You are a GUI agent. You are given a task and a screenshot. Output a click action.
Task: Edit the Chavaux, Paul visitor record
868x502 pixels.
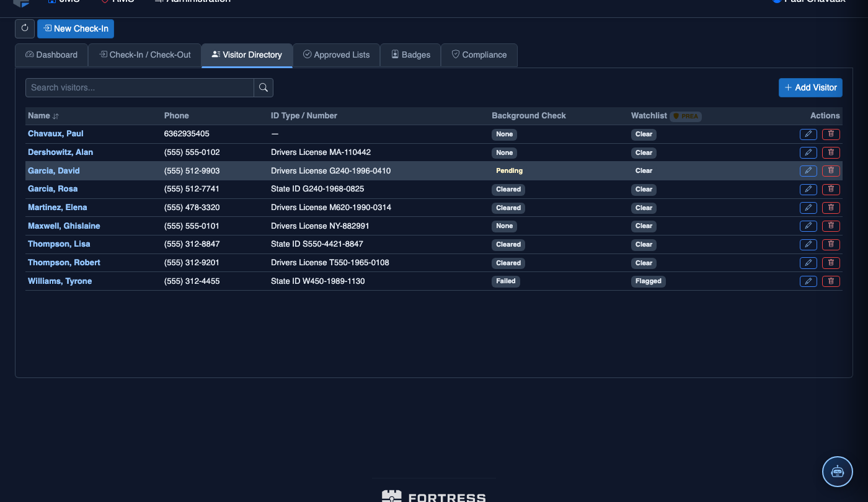(x=808, y=134)
